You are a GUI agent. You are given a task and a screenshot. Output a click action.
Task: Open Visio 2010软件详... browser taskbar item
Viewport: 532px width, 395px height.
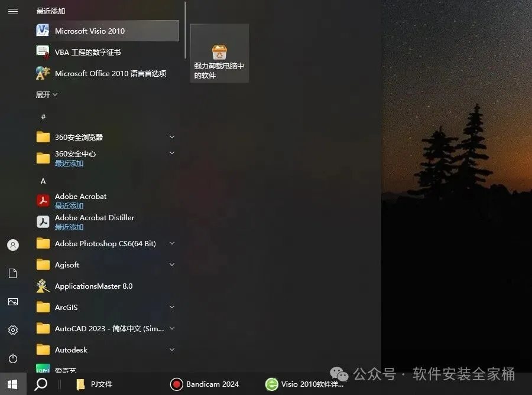pos(304,384)
